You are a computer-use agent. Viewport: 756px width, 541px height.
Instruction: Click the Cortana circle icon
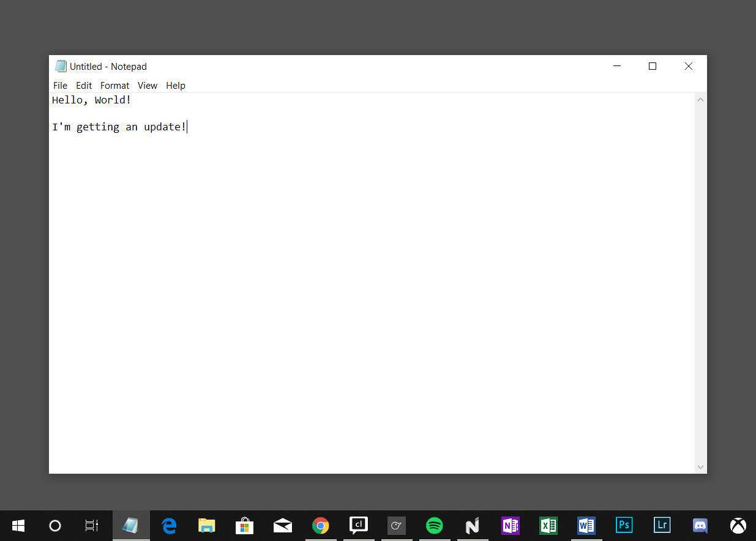[x=55, y=526]
